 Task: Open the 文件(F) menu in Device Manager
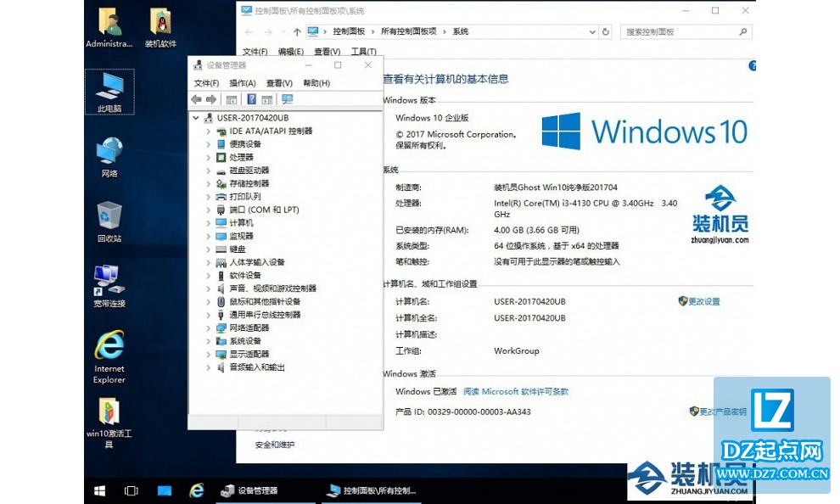(x=206, y=83)
